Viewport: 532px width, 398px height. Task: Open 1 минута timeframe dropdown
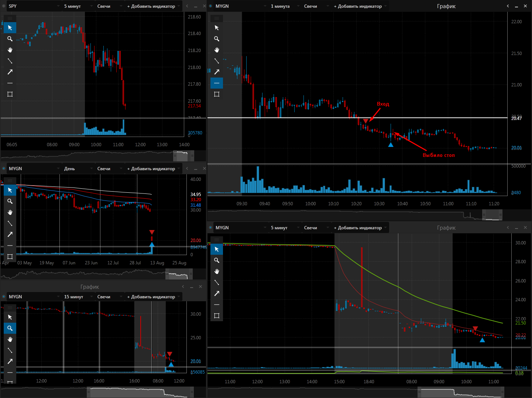pos(285,6)
